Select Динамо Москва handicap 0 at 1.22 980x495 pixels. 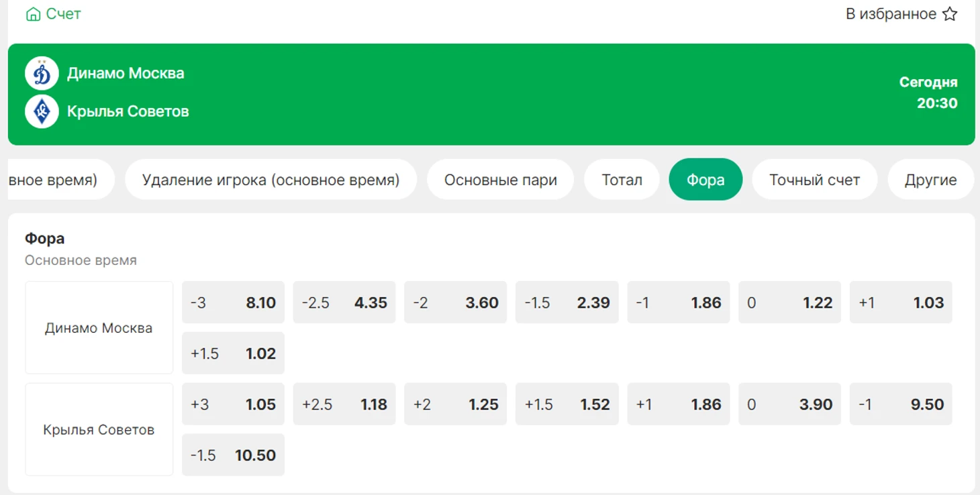coord(789,302)
